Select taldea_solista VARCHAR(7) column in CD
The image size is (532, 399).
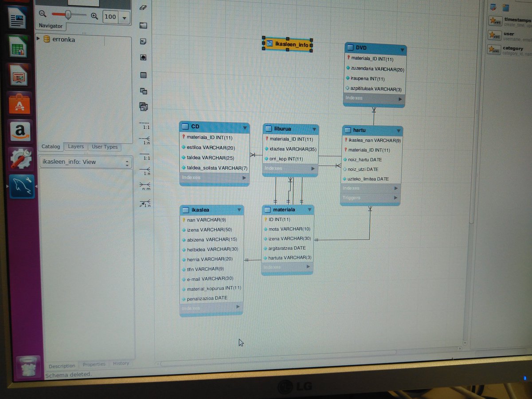click(x=215, y=168)
